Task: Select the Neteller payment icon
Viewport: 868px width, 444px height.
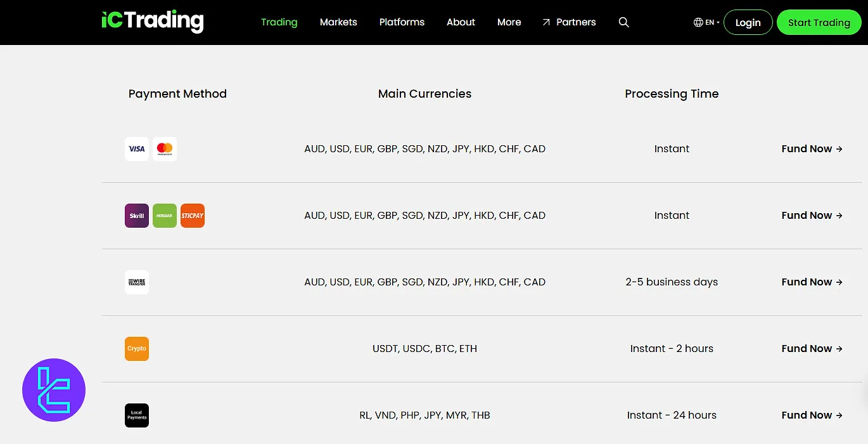Action: coord(165,215)
